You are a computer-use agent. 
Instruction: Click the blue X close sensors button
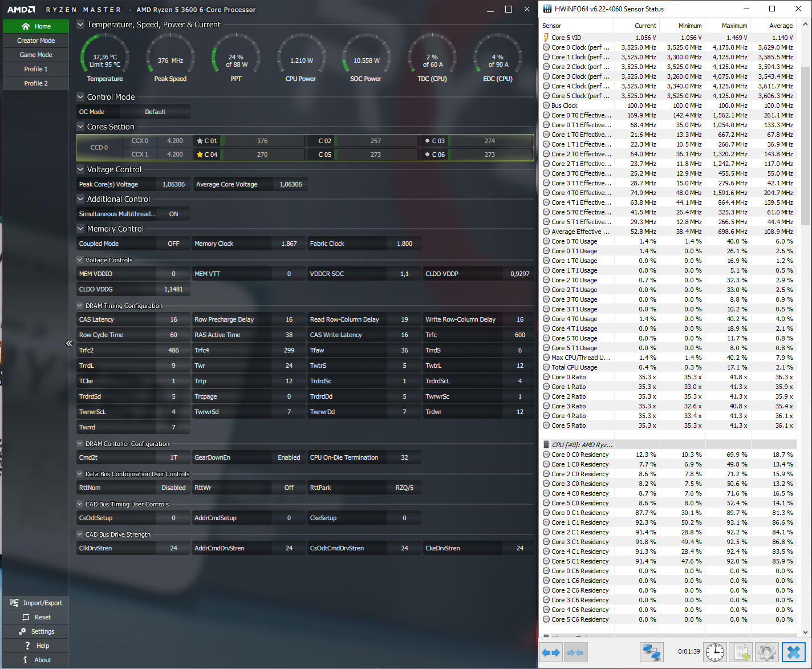point(793,652)
